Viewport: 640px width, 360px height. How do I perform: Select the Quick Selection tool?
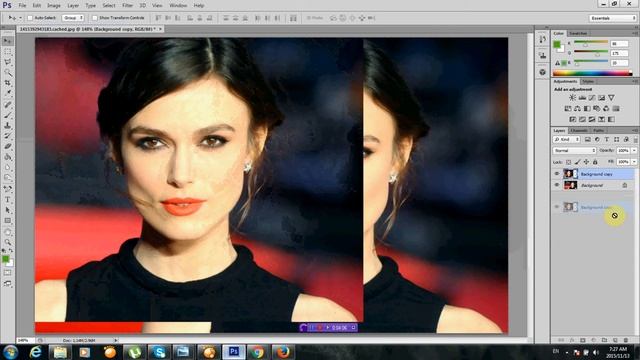[x=8, y=73]
